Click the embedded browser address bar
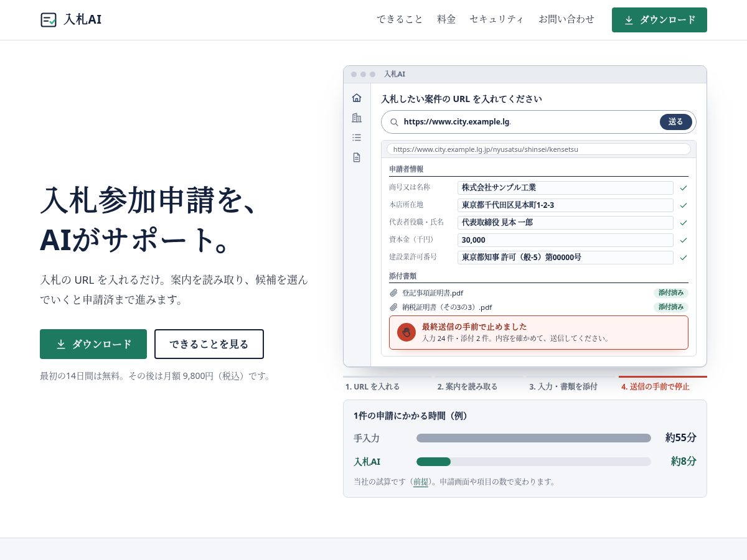The width and height of the screenshot is (747, 560). (x=538, y=149)
